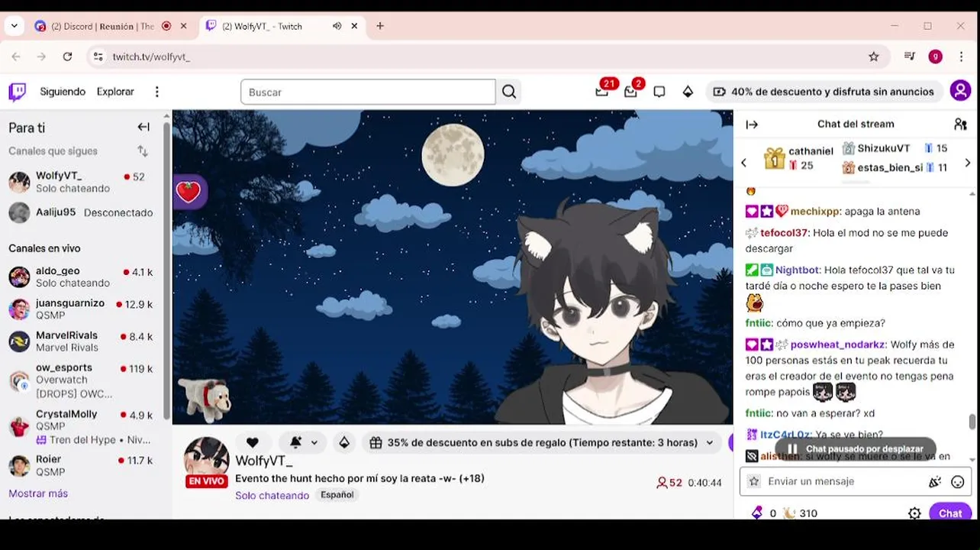Image resolution: width=980 pixels, height=550 pixels.
Task: Collapse the Para ti sidebar
Action: click(143, 127)
